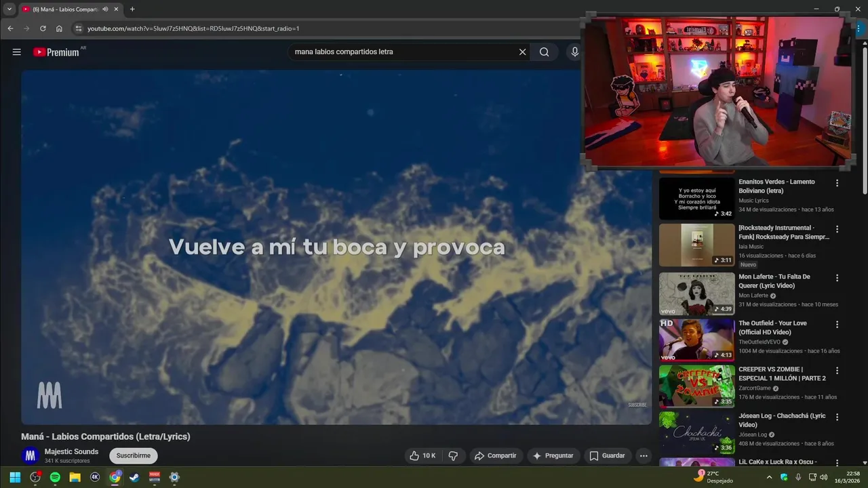The image size is (868, 488).
Task: Open the YouTube hamburger guide menu
Action: click(16, 52)
